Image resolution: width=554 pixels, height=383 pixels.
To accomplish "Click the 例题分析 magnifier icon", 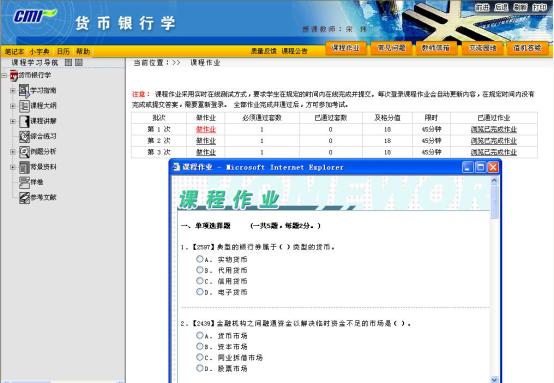I will [x=24, y=152].
